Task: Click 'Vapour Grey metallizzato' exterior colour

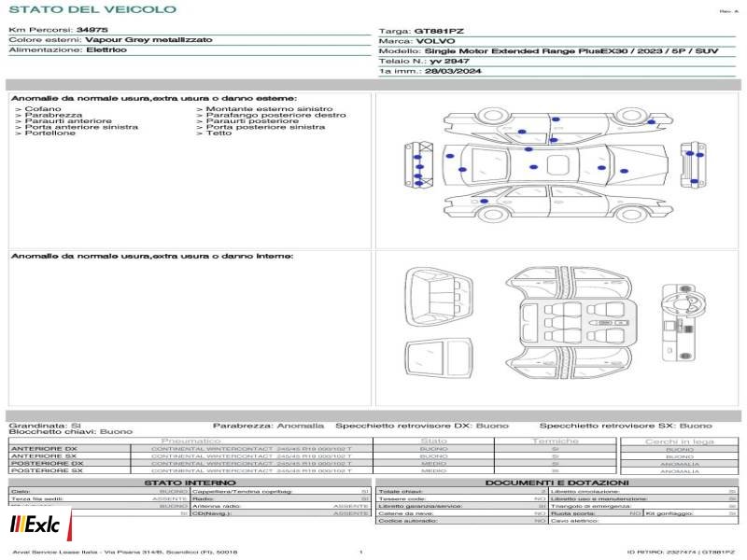Action: coord(148,39)
